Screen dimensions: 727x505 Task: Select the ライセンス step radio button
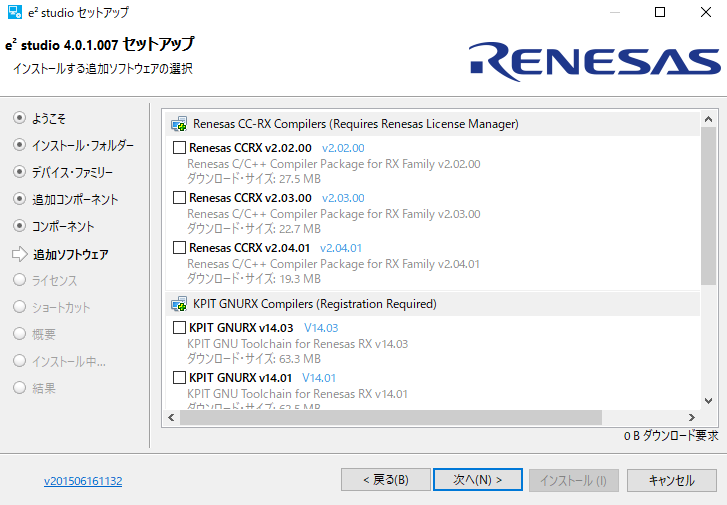(x=19, y=280)
